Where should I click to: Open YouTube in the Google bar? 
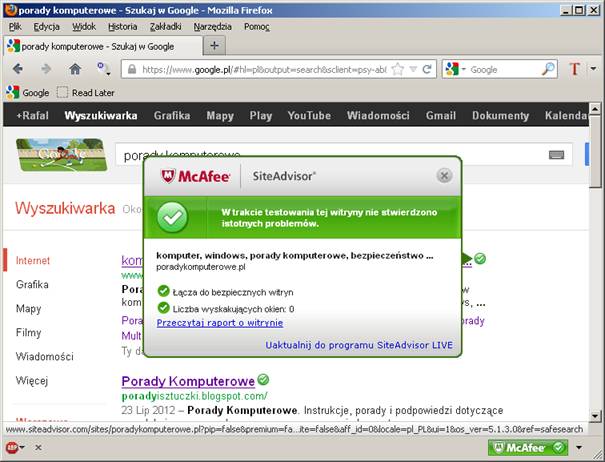309,115
